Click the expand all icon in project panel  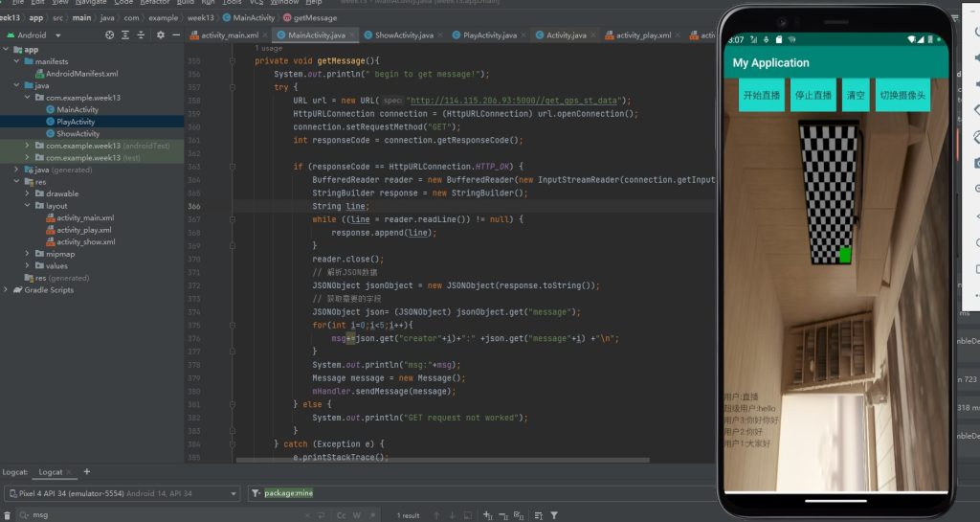pyautogui.click(x=125, y=35)
